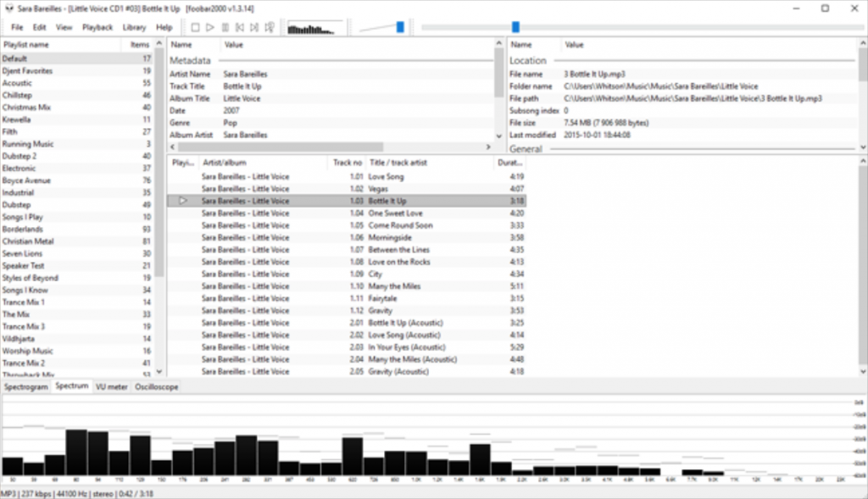This screenshot has width=868, height=499.
Task: Select the Chillstep playlist
Action: coord(77,95)
